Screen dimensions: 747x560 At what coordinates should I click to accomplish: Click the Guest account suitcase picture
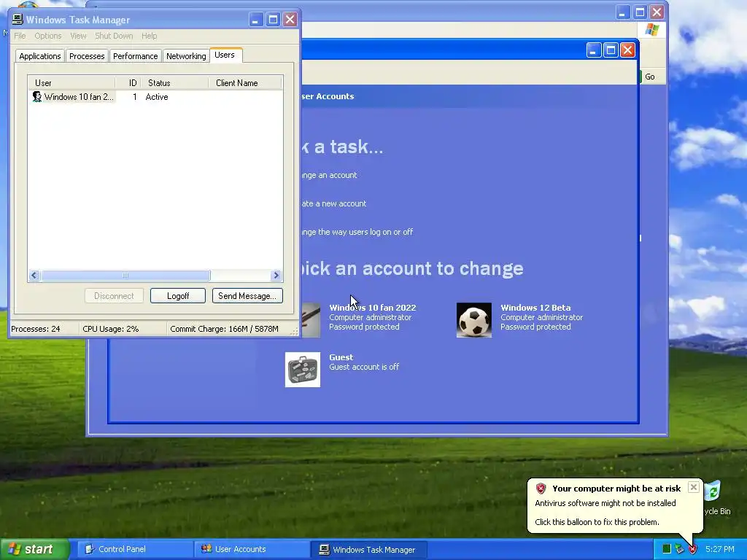[303, 370]
